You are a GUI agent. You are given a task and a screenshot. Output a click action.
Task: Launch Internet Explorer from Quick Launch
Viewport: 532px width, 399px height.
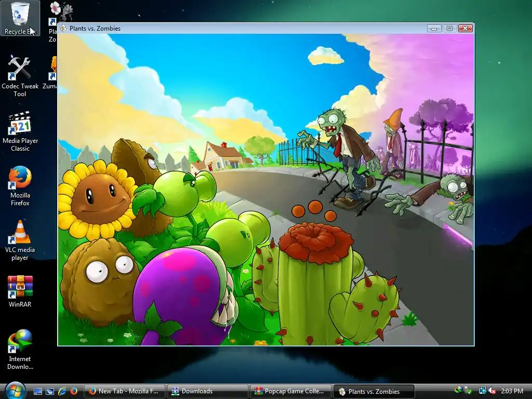(x=62, y=391)
